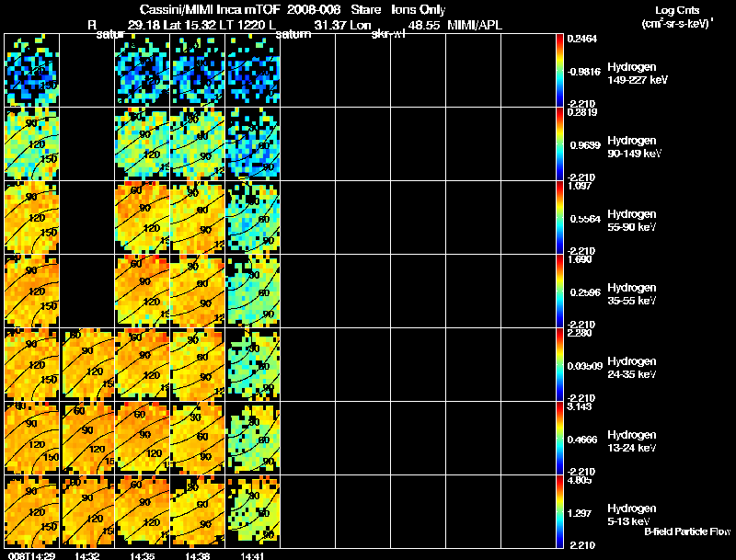Click the 'Ions Only' title text
The height and width of the screenshot is (560, 736).
point(418,10)
